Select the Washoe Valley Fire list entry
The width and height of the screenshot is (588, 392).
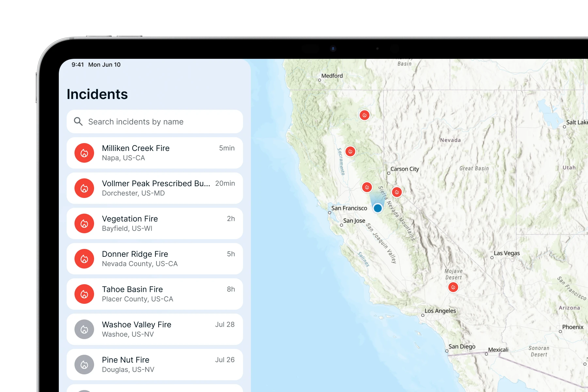click(x=155, y=329)
